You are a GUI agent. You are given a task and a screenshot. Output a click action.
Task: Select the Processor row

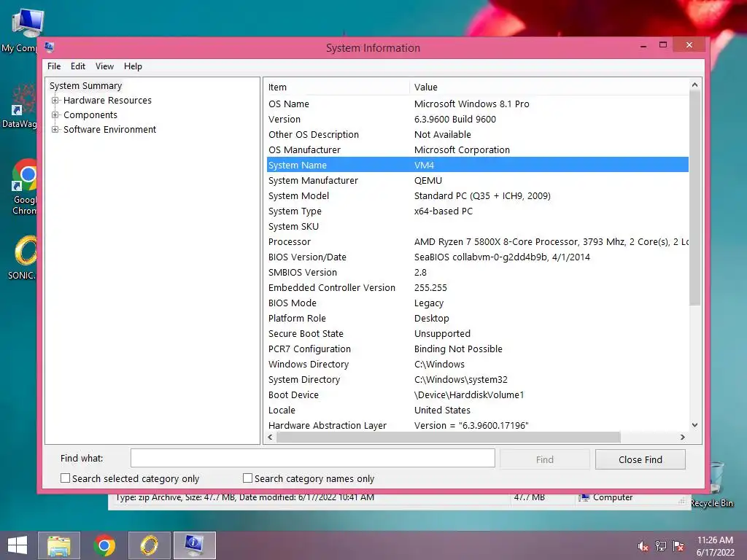point(477,241)
